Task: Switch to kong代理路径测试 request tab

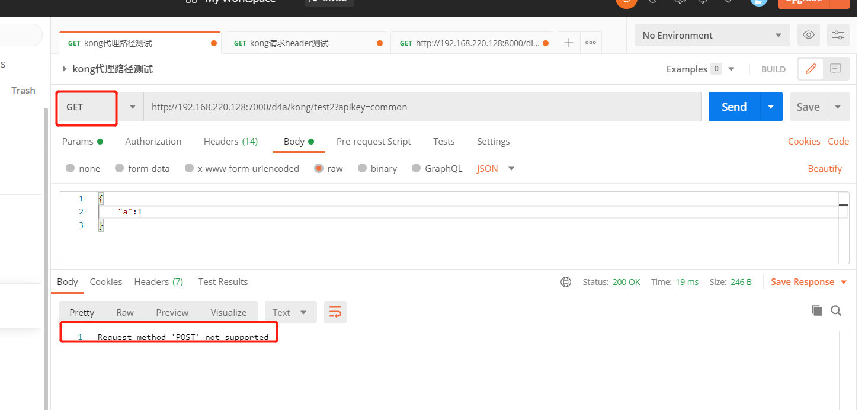Action: tap(140, 43)
